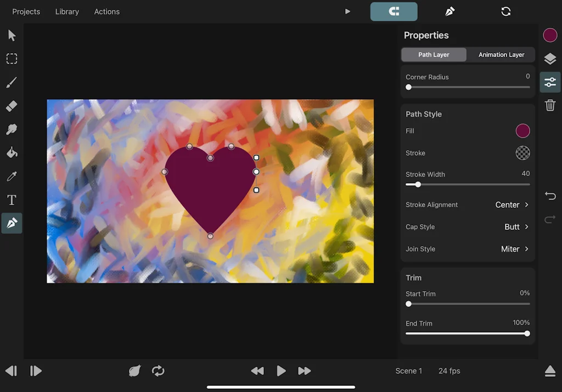Open the layers panel icon
The height and width of the screenshot is (392, 562).
[x=550, y=59]
